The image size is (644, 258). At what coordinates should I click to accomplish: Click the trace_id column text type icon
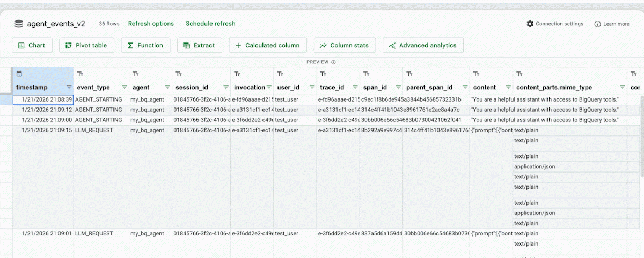pyautogui.click(x=323, y=74)
